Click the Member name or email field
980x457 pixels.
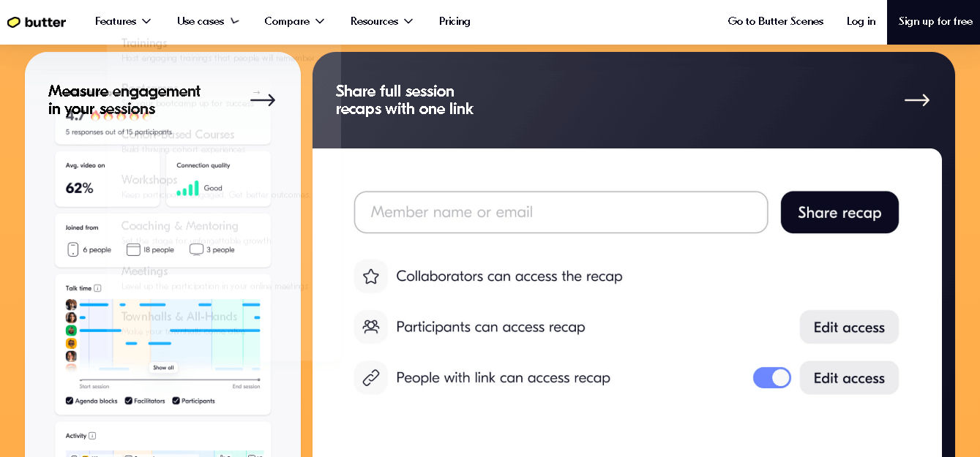[561, 213]
